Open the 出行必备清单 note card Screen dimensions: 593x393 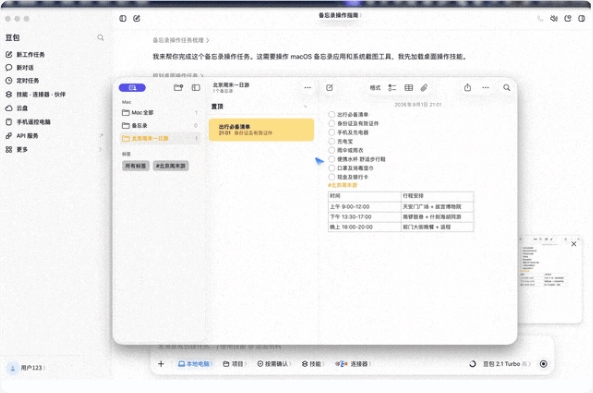pos(261,130)
